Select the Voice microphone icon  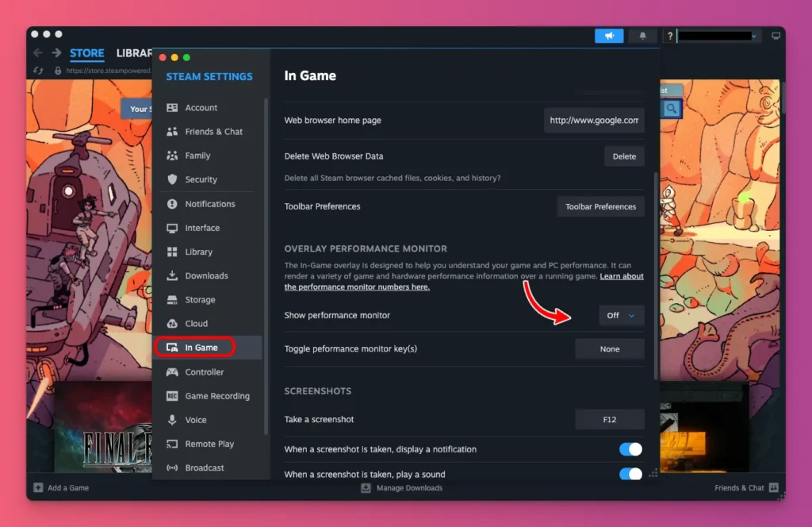(x=172, y=420)
